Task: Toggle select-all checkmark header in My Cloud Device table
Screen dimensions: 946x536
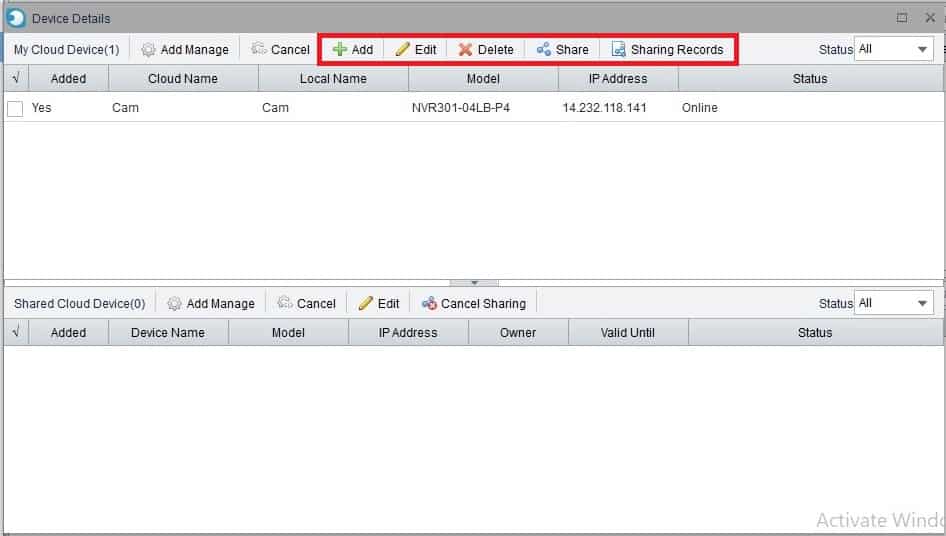Action: click(16, 78)
